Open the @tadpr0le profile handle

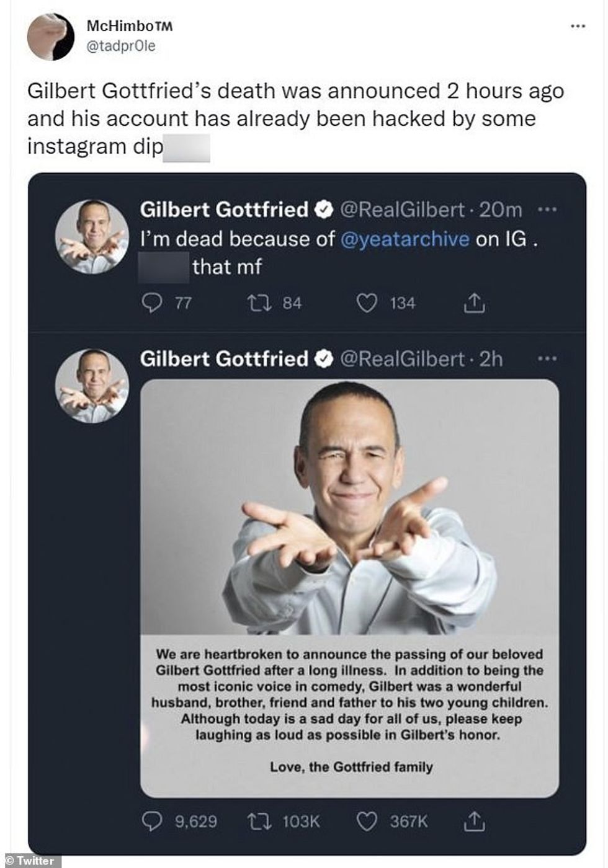tap(121, 46)
